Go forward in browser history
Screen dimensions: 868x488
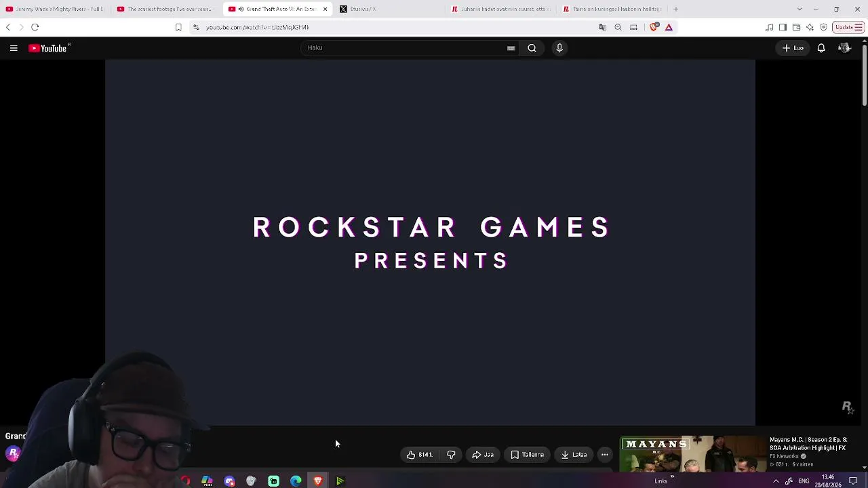(x=21, y=27)
